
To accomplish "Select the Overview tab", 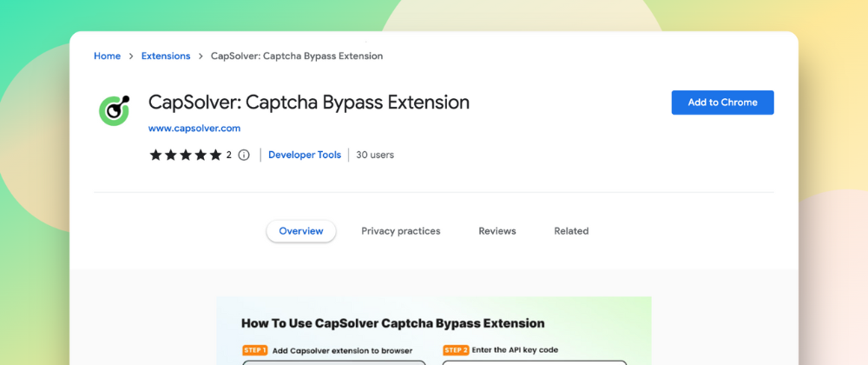I will coord(301,231).
